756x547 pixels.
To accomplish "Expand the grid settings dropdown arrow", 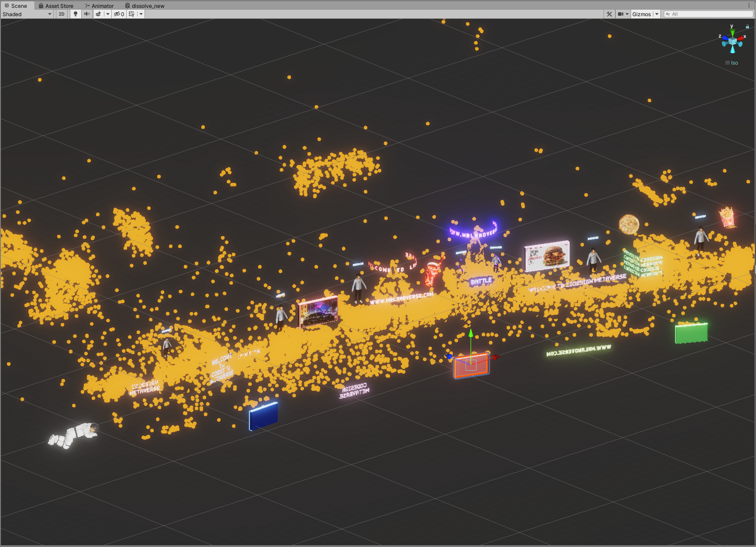I will tap(141, 14).
